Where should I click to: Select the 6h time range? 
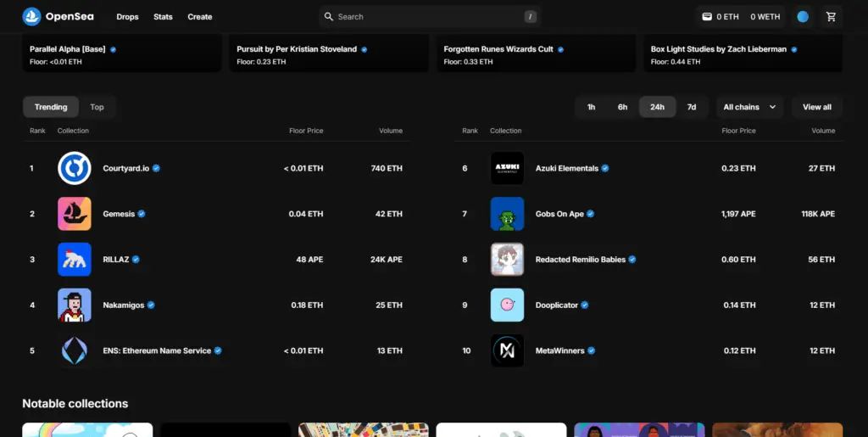(623, 107)
